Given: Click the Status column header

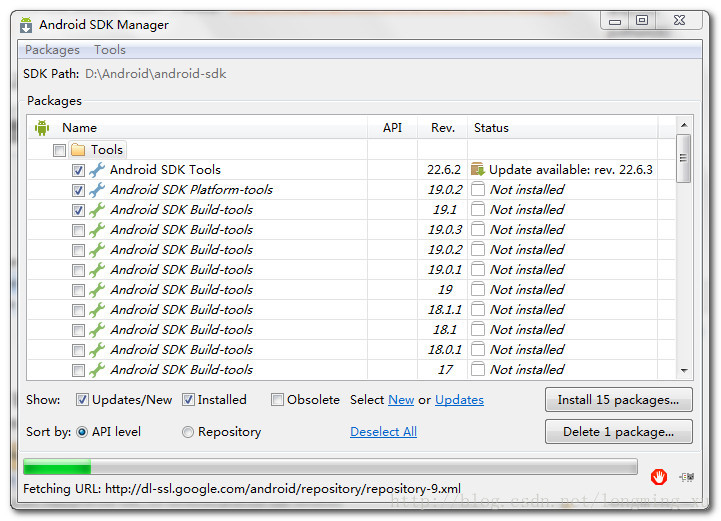Looking at the screenshot, I should coord(563,127).
